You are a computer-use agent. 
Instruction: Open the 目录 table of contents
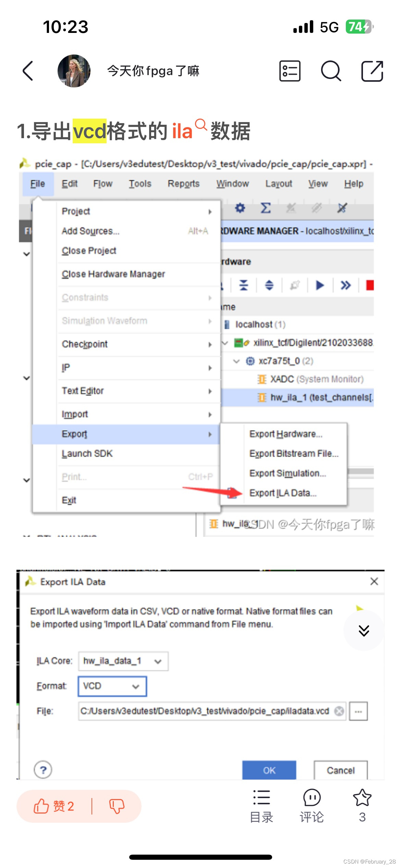262,806
